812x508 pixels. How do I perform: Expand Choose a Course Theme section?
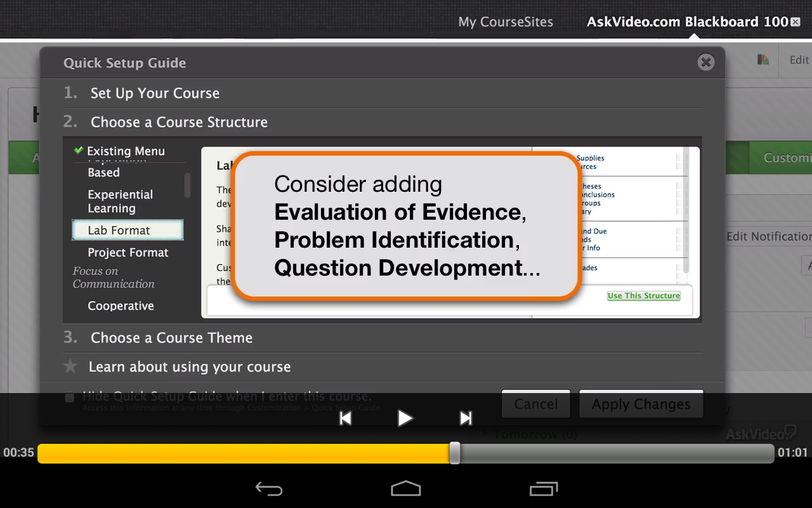point(171,338)
